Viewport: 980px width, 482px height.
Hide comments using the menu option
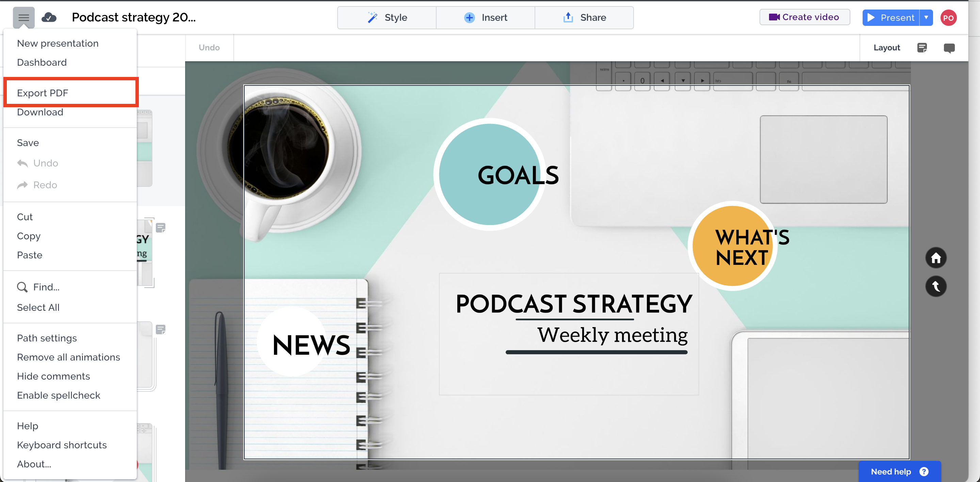pos(53,376)
